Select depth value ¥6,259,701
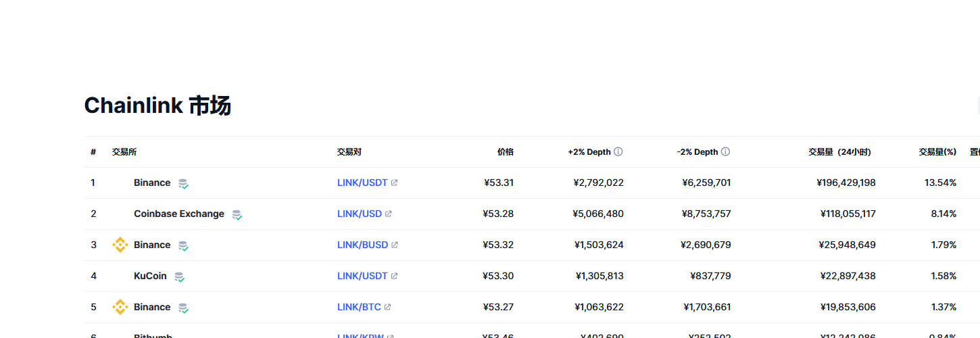The height and width of the screenshot is (338, 980). coord(706,183)
